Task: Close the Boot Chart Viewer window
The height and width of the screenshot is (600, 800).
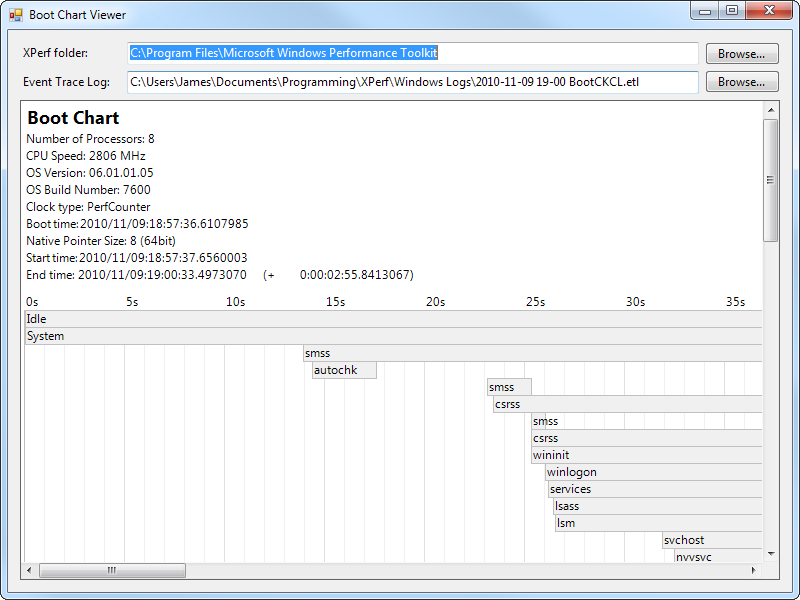Action: coord(769,11)
